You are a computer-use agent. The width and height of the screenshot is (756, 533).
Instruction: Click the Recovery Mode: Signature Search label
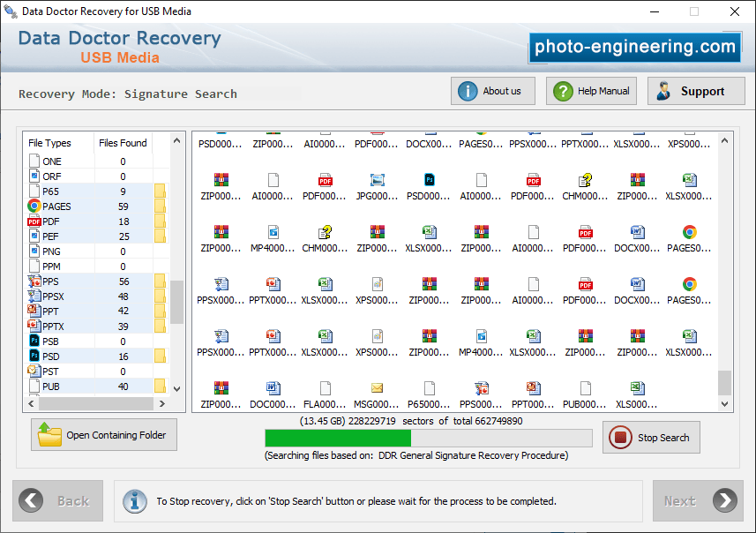[128, 94]
